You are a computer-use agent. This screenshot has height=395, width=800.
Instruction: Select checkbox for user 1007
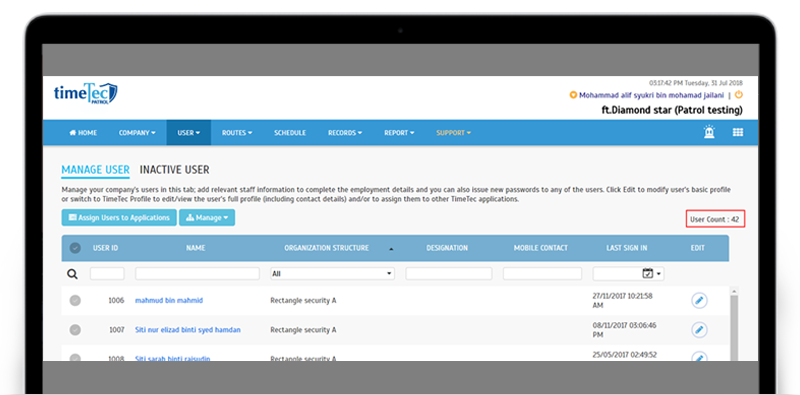(x=75, y=330)
